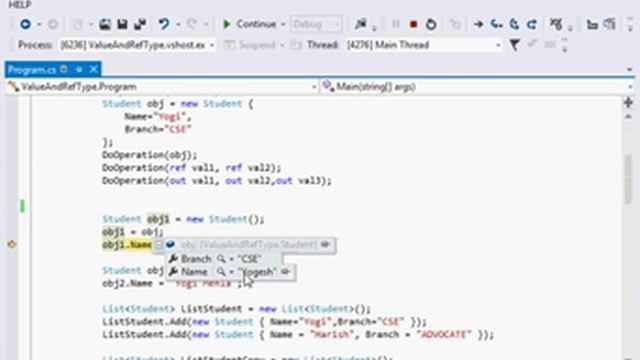Close the Program.cs tab
This screenshot has width=640, height=360.
point(93,69)
